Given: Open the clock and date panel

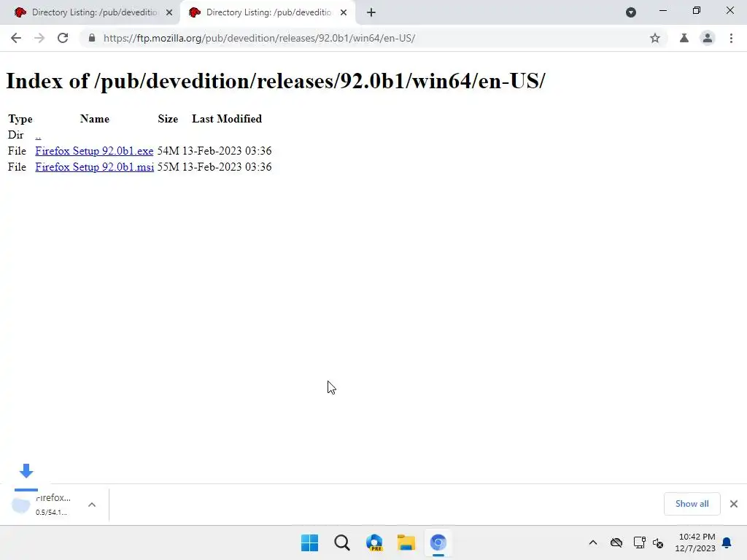Looking at the screenshot, I should pyautogui.click(x=695, y=542).
